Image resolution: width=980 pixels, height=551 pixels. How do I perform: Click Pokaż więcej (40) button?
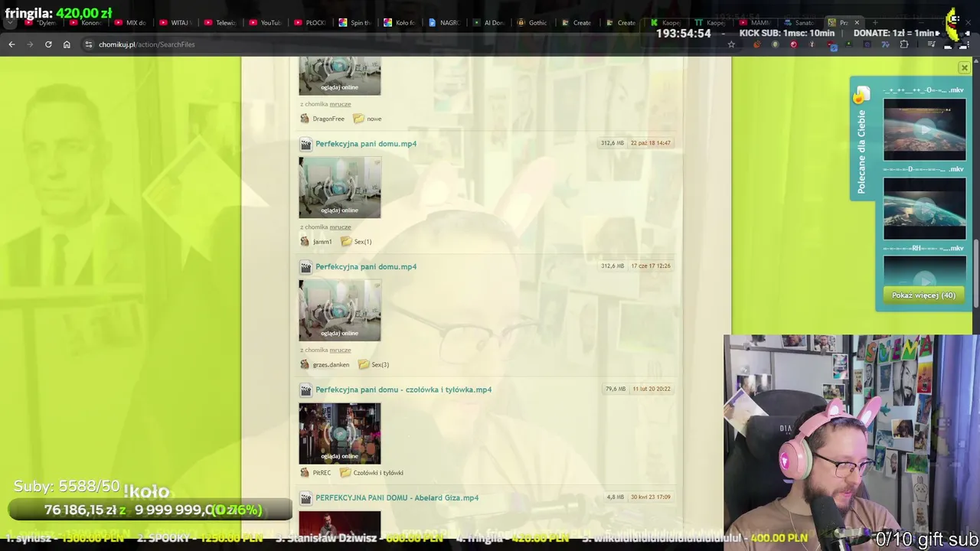coord(923,295)
